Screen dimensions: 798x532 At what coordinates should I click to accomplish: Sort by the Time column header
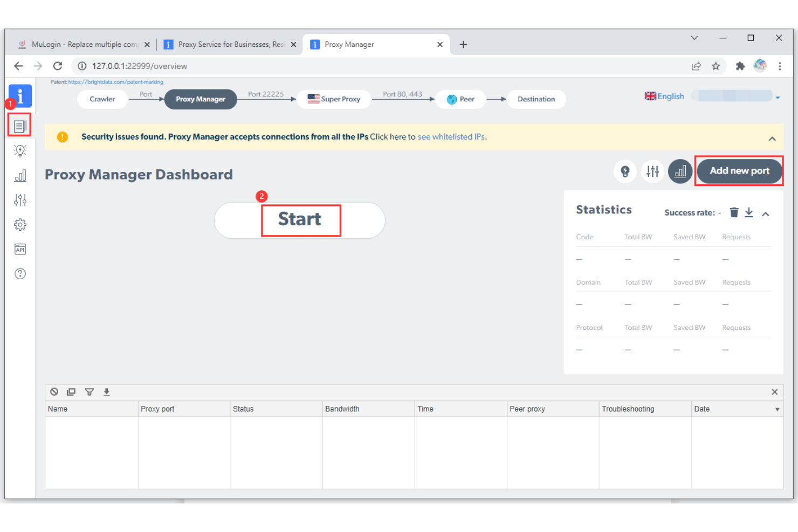[461, 409]
